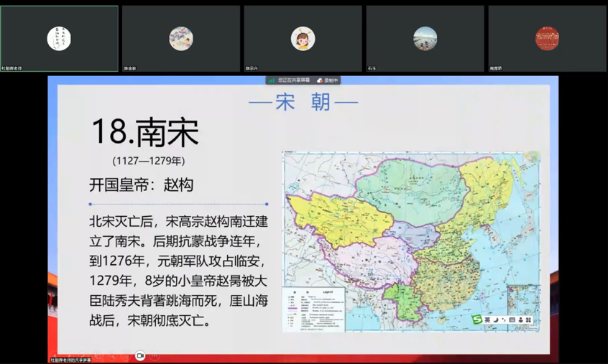The image size is (608, 364).
Task: Toggle the Sogou moon half-width icon
Action: 496,320
